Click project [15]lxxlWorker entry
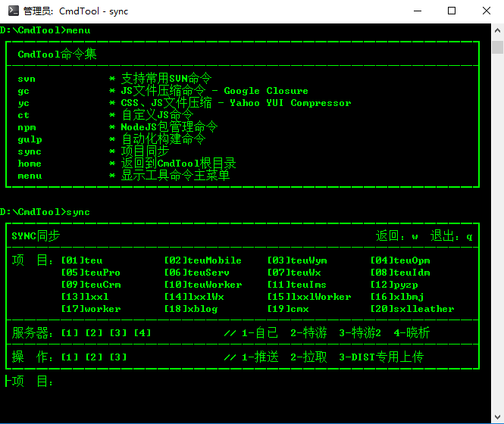The image size is (504, 424). (308, 297)
